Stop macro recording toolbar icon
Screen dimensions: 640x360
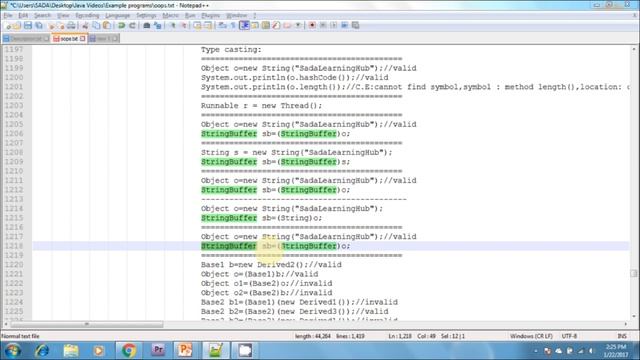[x=323, y=25]
